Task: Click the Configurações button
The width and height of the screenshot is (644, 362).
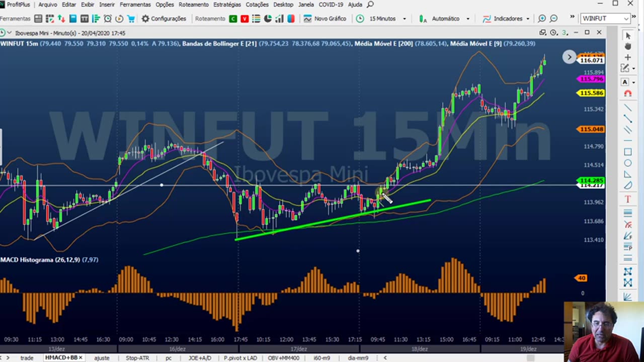Action: [164, 19]
